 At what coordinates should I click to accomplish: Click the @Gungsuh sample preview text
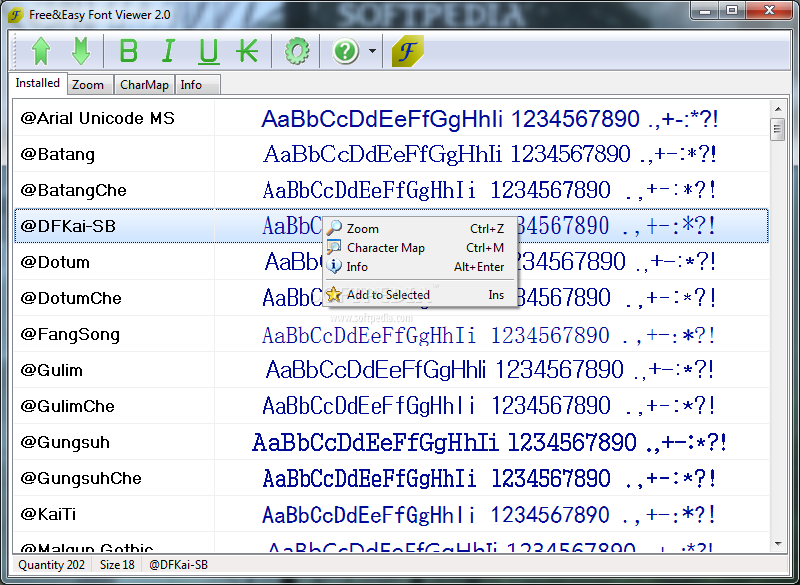click(x=489, y=442)
